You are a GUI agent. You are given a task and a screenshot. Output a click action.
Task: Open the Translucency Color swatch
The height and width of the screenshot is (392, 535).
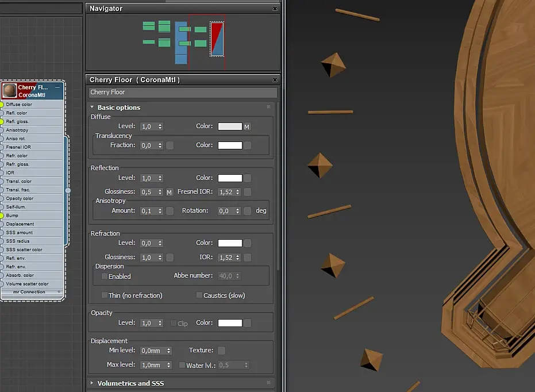230,145
